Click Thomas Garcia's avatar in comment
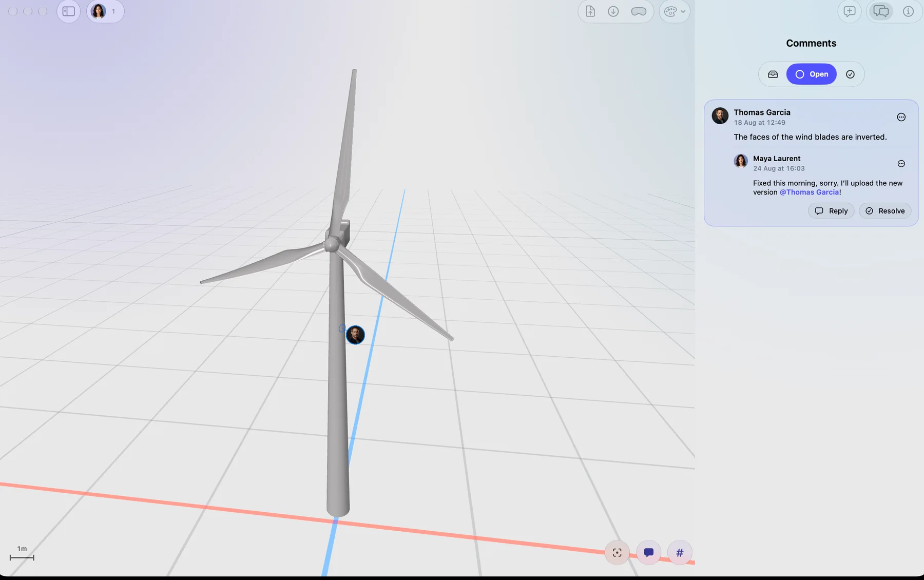924x580 pixels. (720, 116)
